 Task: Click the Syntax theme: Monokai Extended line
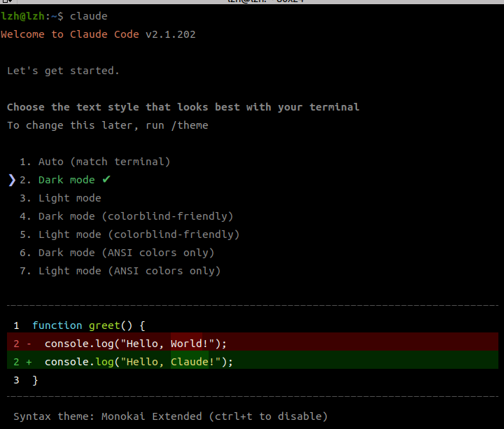[170, 416]
